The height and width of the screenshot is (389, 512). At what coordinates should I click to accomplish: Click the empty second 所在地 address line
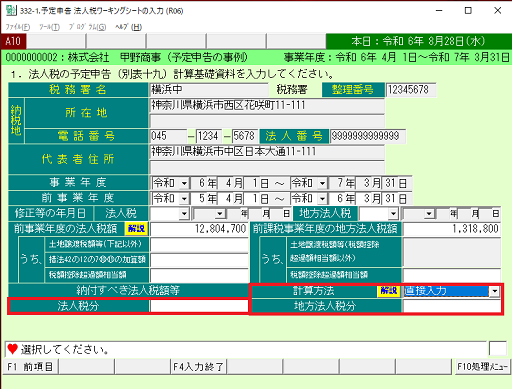(x=267, y=121)
